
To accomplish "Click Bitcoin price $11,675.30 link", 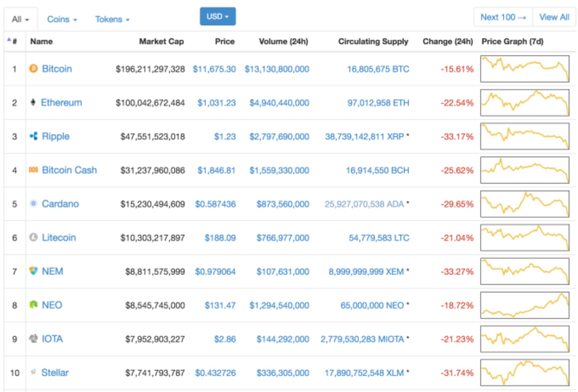I will click(x=214, y=69).
